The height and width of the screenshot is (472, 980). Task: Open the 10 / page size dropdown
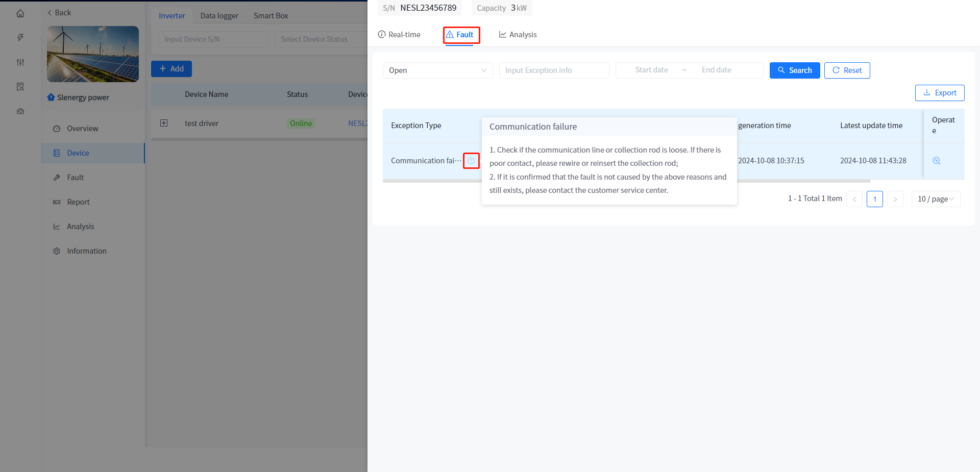coord(935,199)
